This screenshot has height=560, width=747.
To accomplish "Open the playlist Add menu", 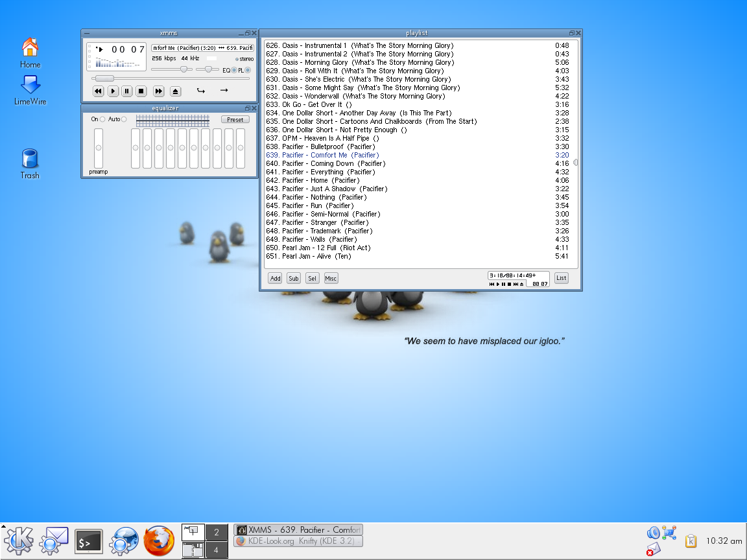I will (x=276, y=279).
